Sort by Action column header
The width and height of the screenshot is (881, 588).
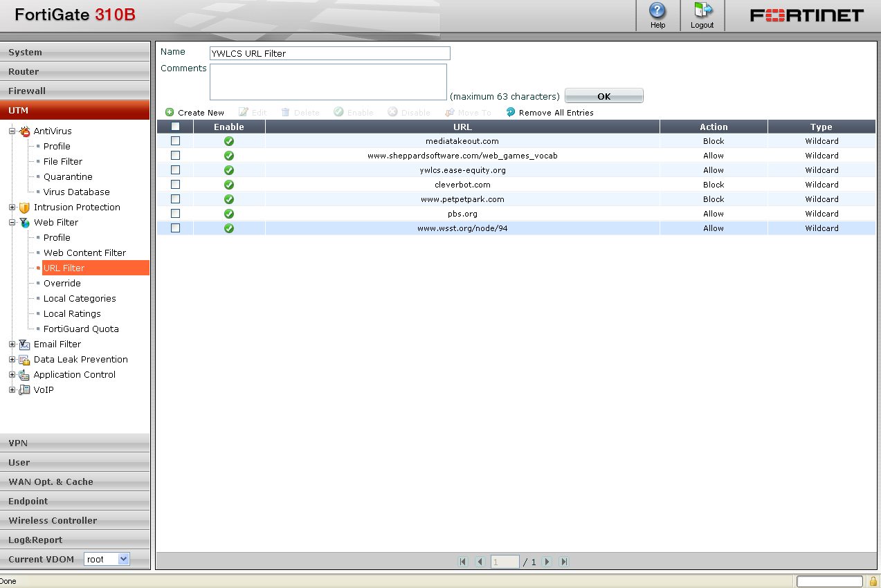coord(714,127)
